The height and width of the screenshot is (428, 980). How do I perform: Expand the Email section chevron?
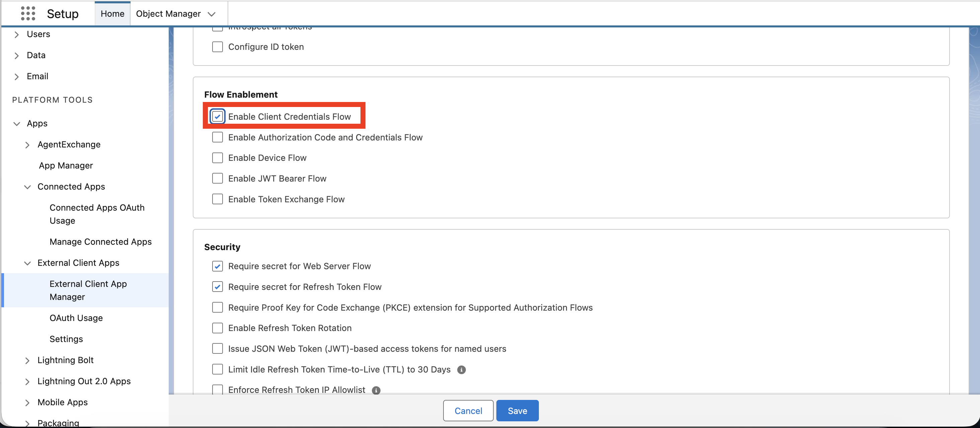click(x=16, y=77)
